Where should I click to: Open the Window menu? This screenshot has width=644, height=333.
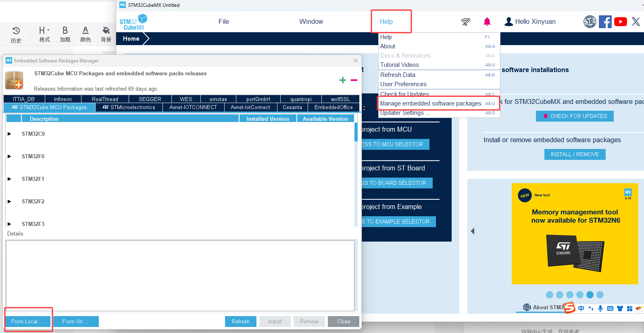pyautogui.click(x=311, y=22)
